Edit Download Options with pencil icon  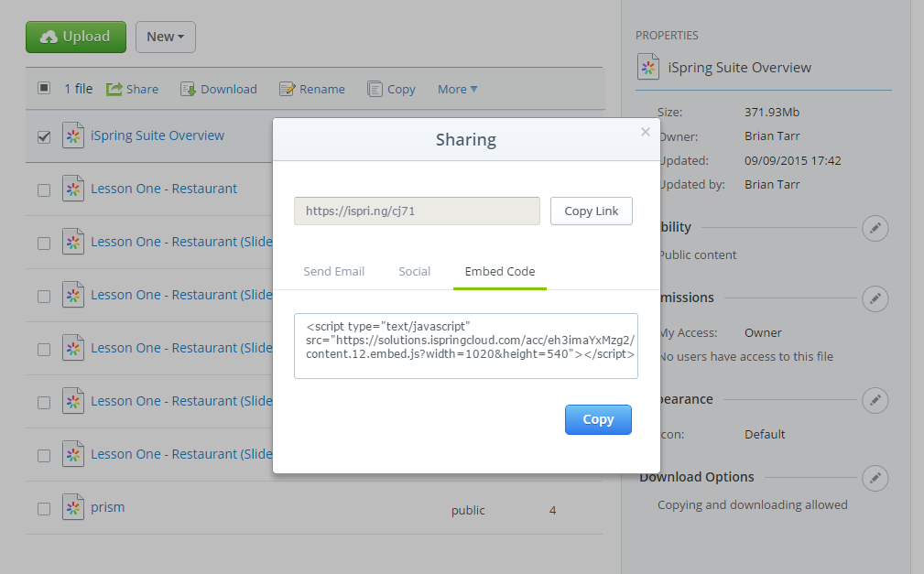point(875,478)
